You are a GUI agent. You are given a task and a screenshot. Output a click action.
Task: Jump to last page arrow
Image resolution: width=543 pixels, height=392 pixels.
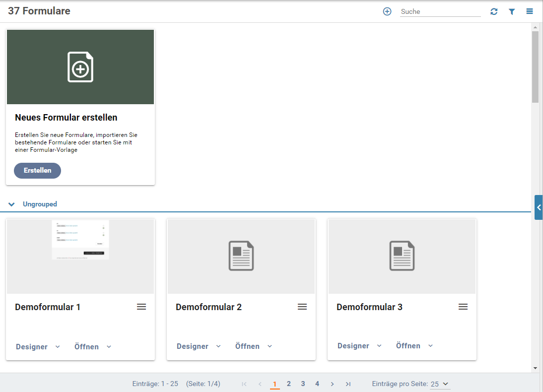pyautogui.click(x=348, y=384)
